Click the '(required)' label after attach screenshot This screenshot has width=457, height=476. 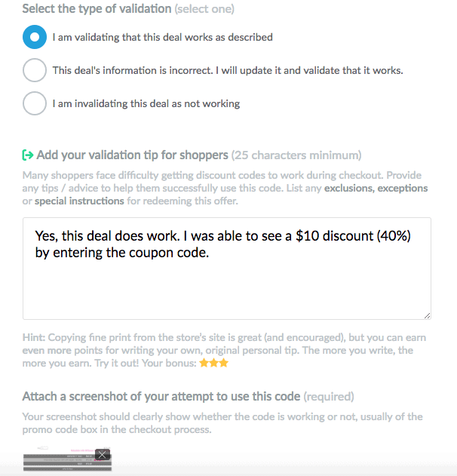[x=329, y=396]
